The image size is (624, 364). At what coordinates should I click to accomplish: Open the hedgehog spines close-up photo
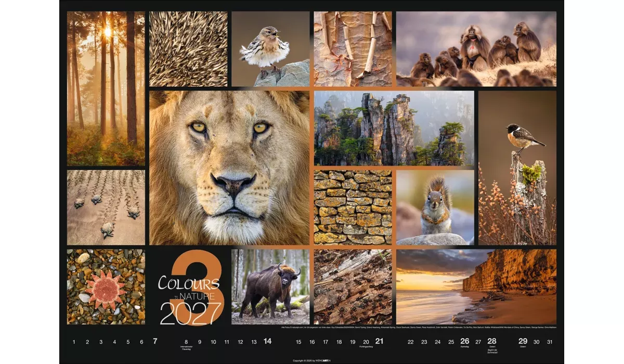point(188,49)
